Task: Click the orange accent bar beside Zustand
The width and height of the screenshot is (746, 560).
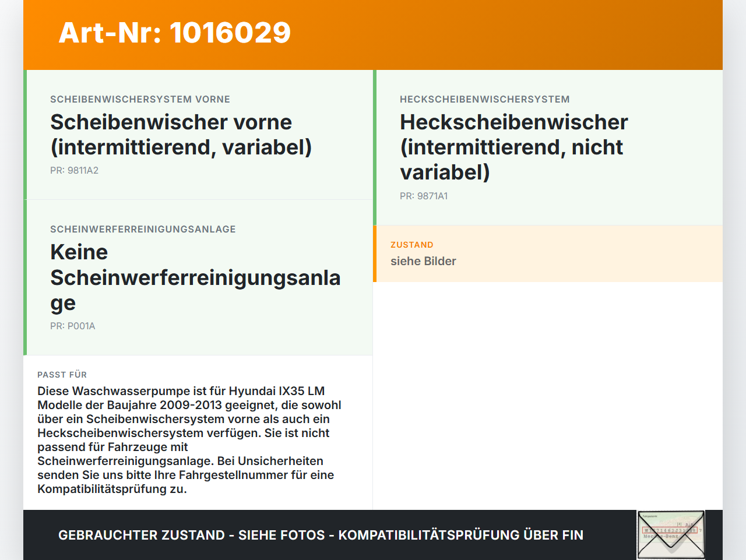Action: [374, 253]
